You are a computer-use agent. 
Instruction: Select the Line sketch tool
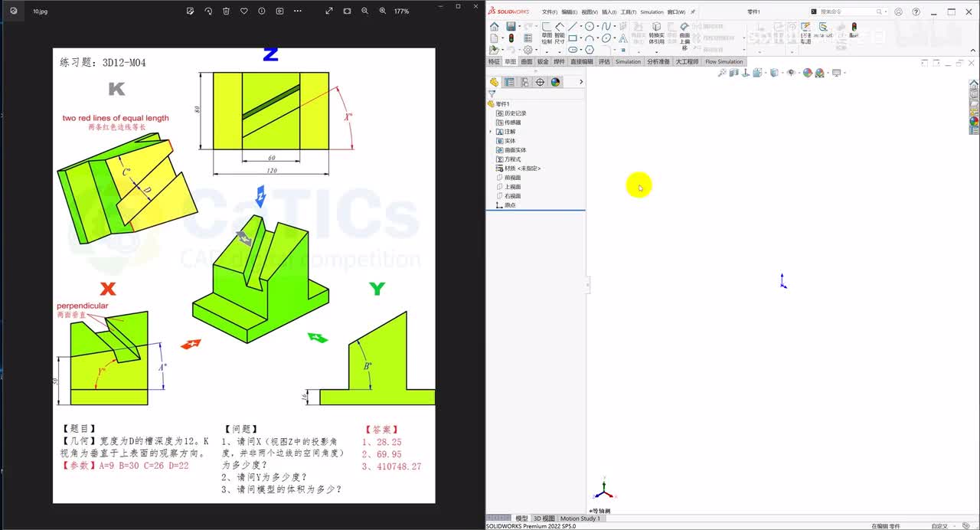pos(573,26)
